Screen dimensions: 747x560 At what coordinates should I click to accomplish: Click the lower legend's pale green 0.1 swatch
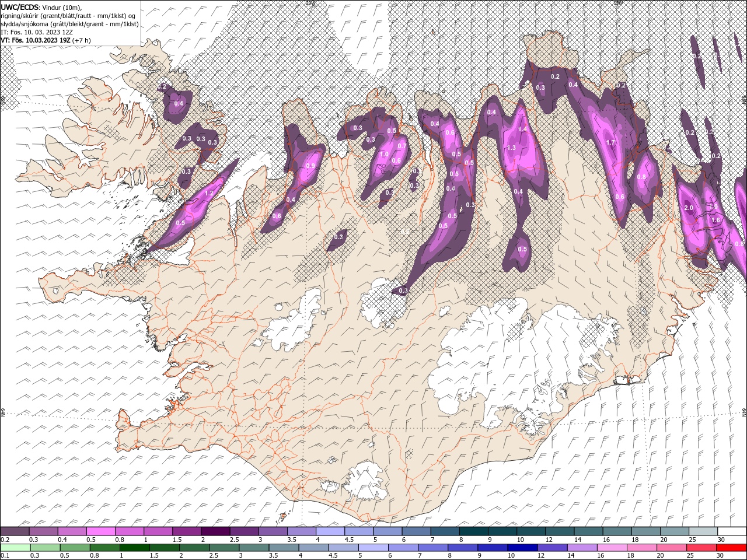click(x=15, y=548)
